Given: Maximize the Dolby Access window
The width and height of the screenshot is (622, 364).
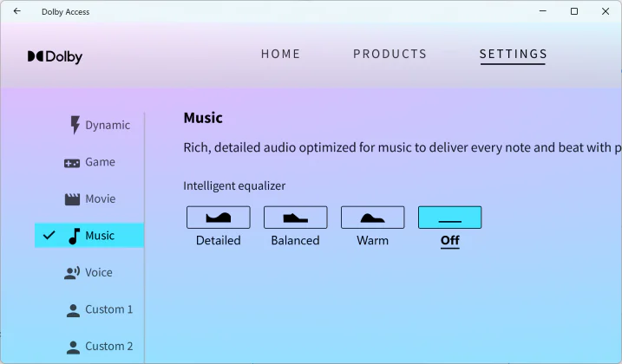Looking at the screenshot, I should 574,11.
